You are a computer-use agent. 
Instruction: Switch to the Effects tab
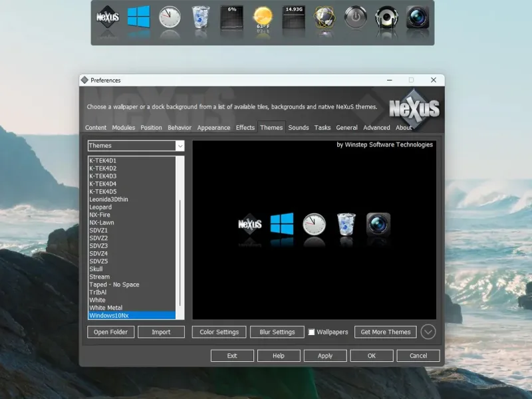[245, 128]
